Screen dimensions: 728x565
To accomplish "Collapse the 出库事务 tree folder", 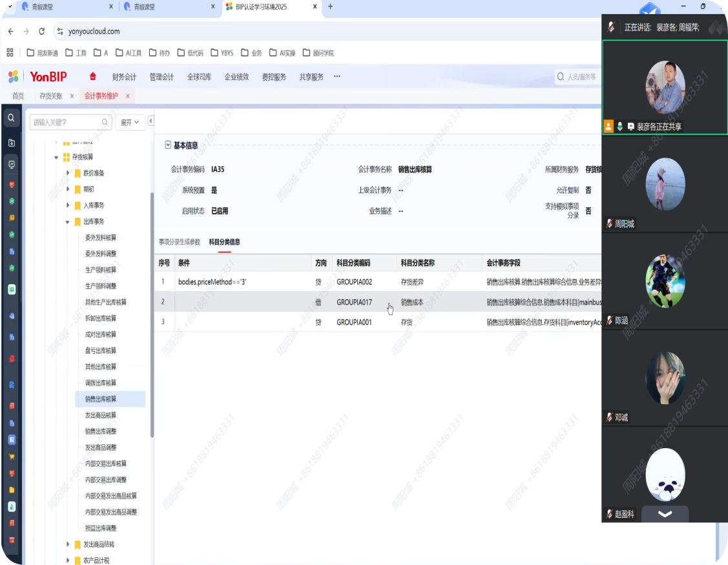I will 68,221.
